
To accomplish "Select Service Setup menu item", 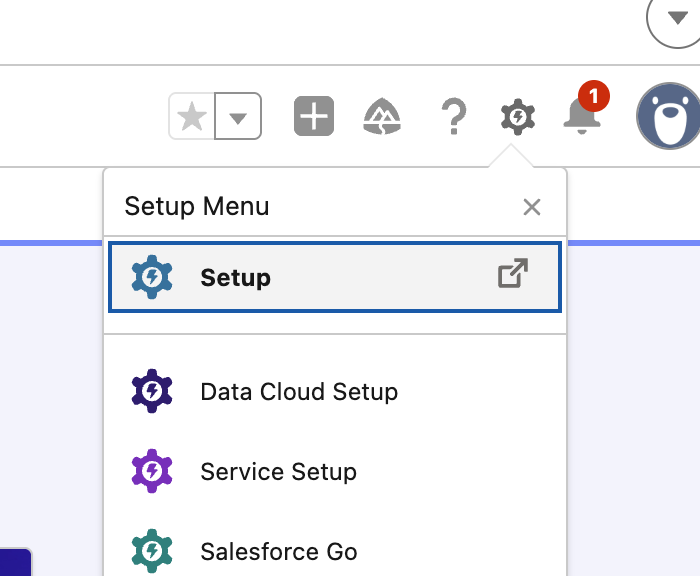I will click(335, 472).
